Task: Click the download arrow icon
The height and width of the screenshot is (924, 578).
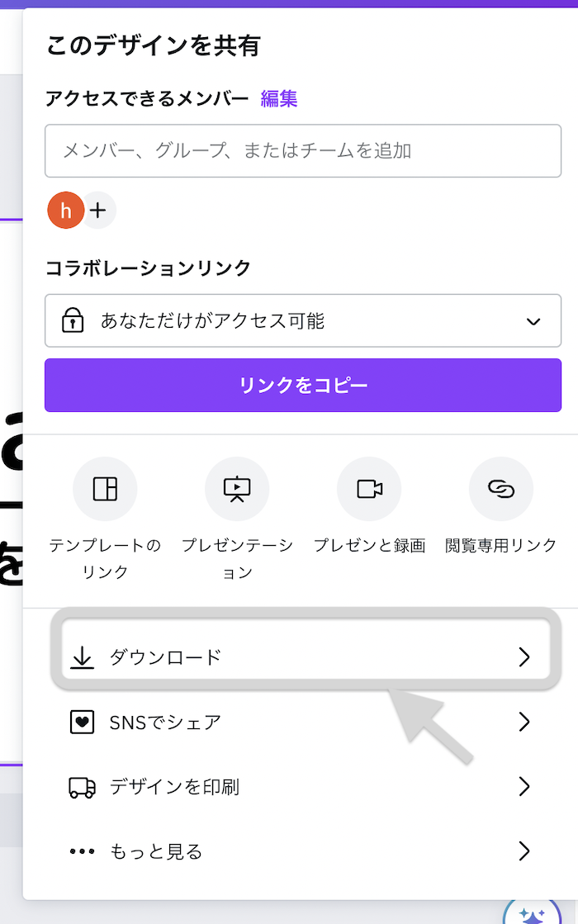Action: 82,657
